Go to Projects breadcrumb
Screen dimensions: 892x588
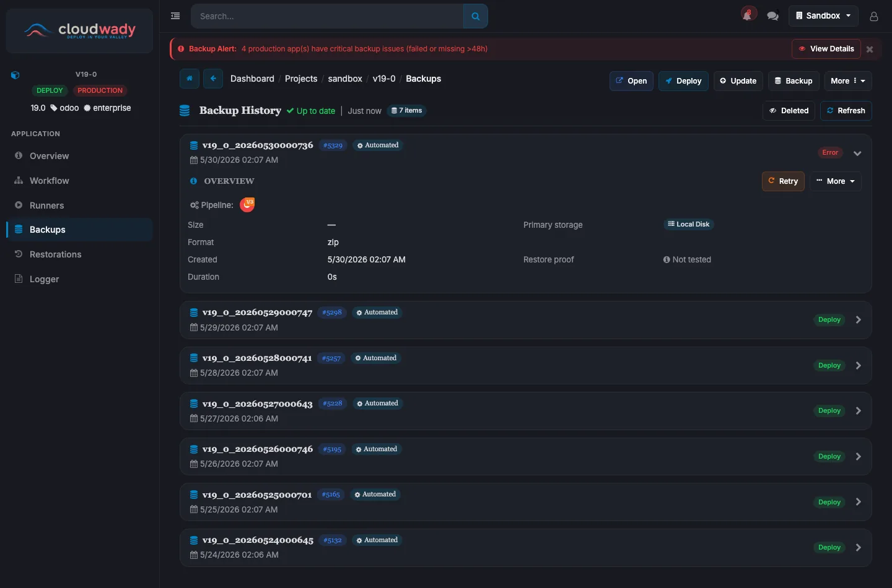click(301, 79)
